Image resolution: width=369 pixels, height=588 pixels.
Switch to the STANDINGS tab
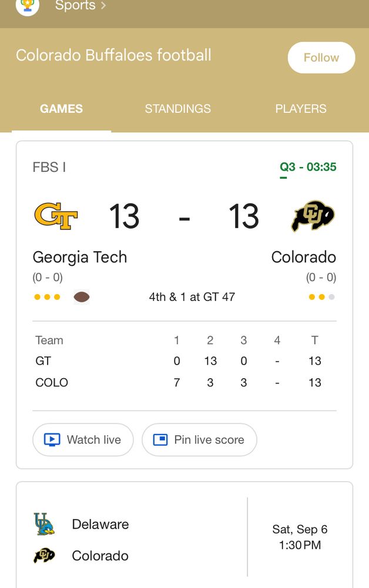click(x=177, y=109)
